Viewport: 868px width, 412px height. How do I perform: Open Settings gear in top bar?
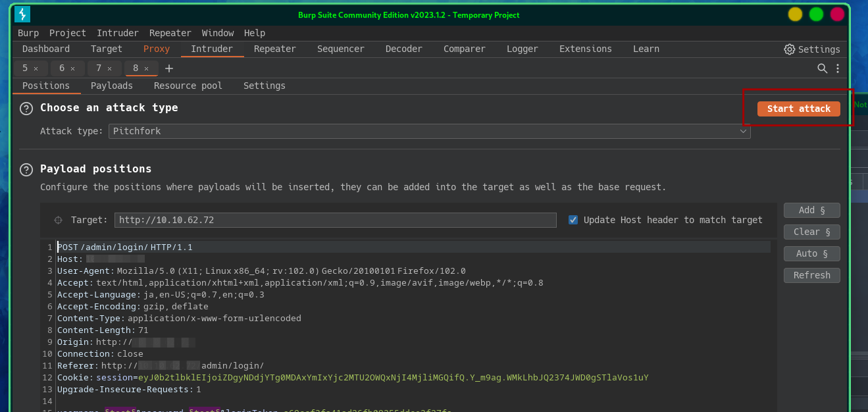(x=812, y=49)
